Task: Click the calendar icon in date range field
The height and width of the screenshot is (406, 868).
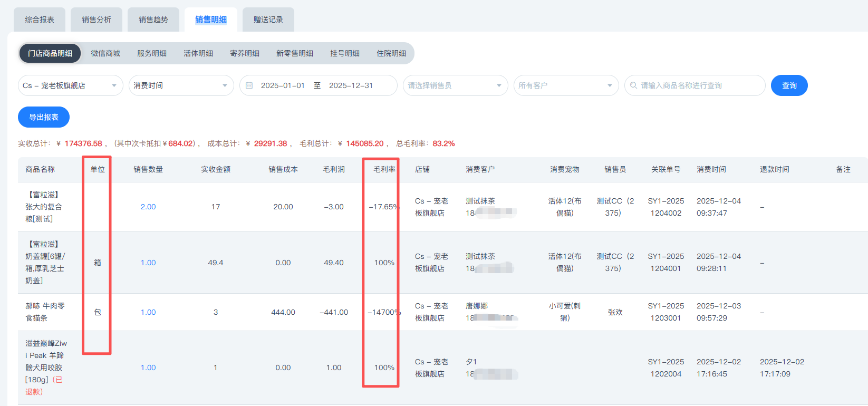Action: [249, 85]
